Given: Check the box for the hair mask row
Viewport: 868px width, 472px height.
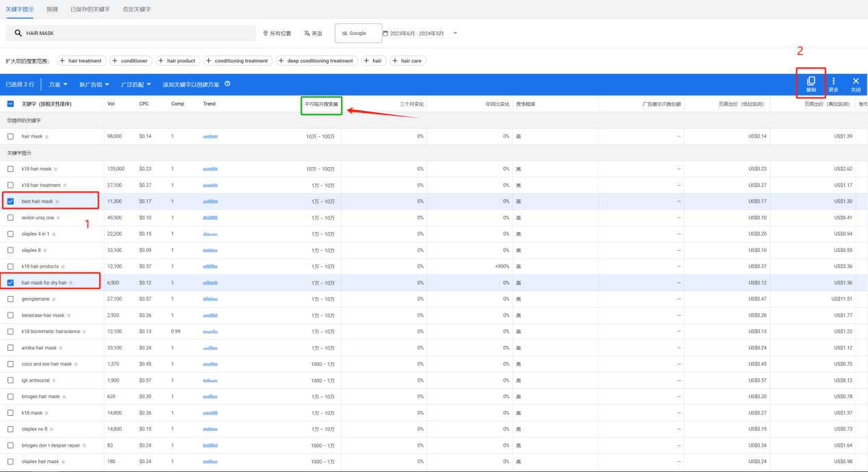Looking at the screenshot, I should 10,136.
